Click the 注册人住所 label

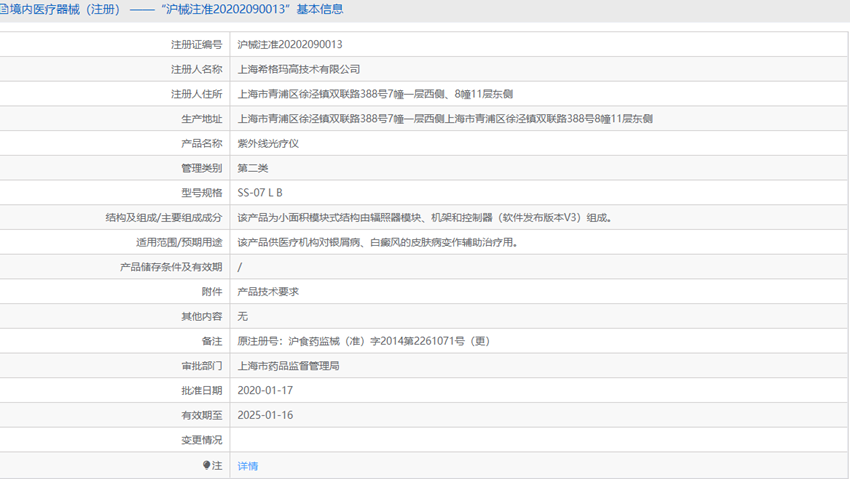point(197,94)
